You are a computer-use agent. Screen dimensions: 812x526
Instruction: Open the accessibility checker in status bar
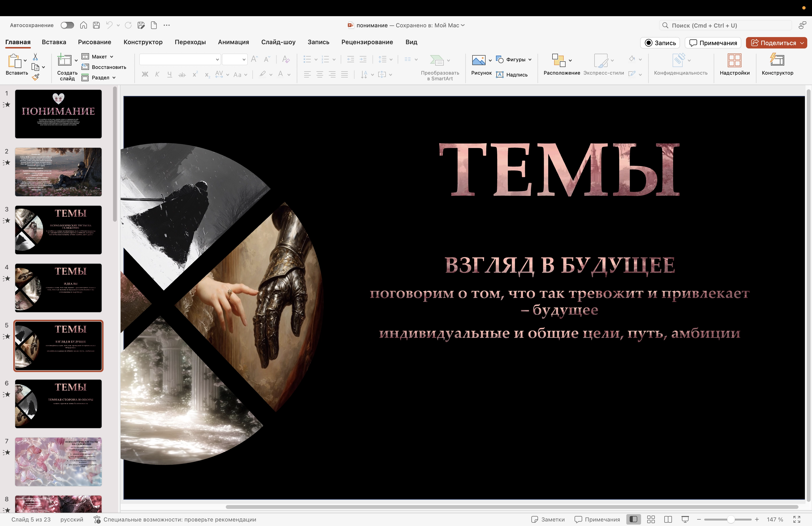[x=175, y=519]
